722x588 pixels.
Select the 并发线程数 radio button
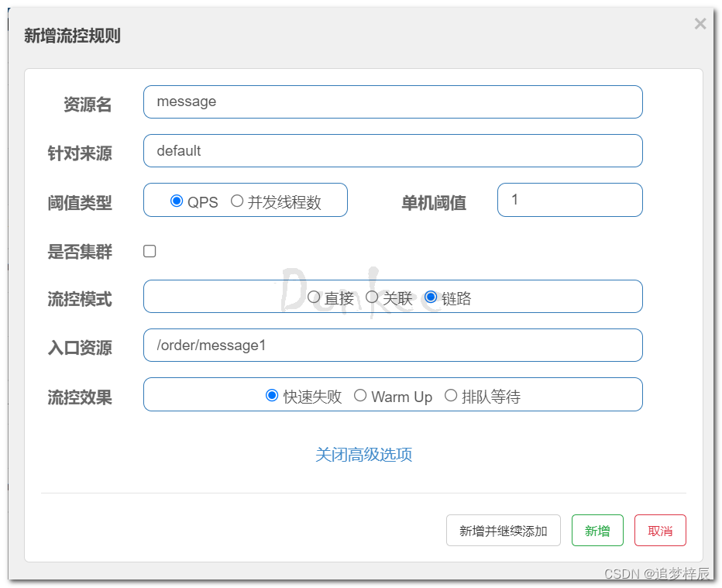(237, 201)
